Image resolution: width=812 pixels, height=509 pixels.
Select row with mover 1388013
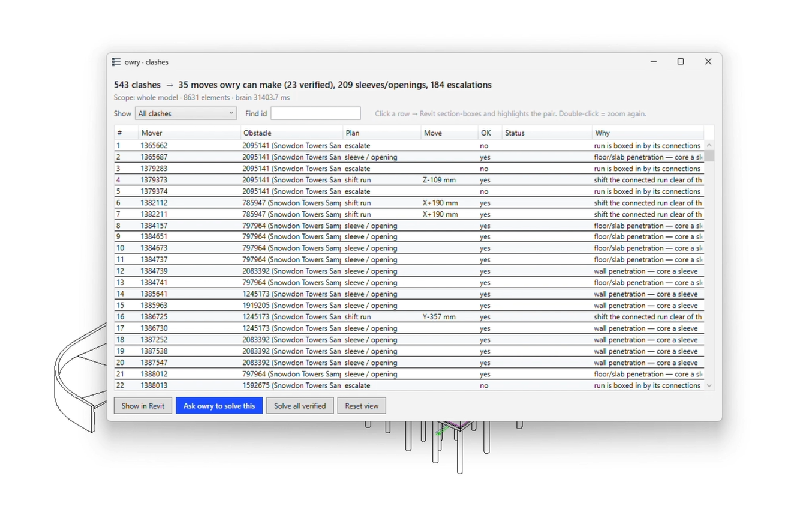tap(409, 386)
